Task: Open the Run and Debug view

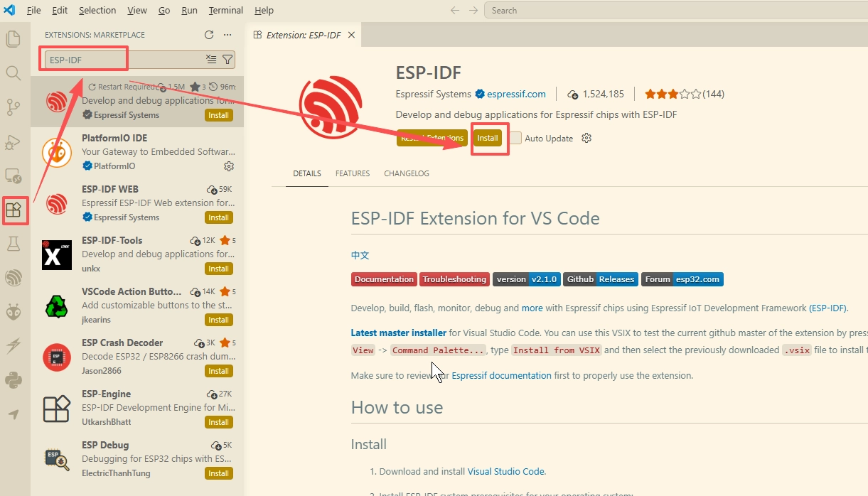Action: pyautogui.click(x=14, y=141)
